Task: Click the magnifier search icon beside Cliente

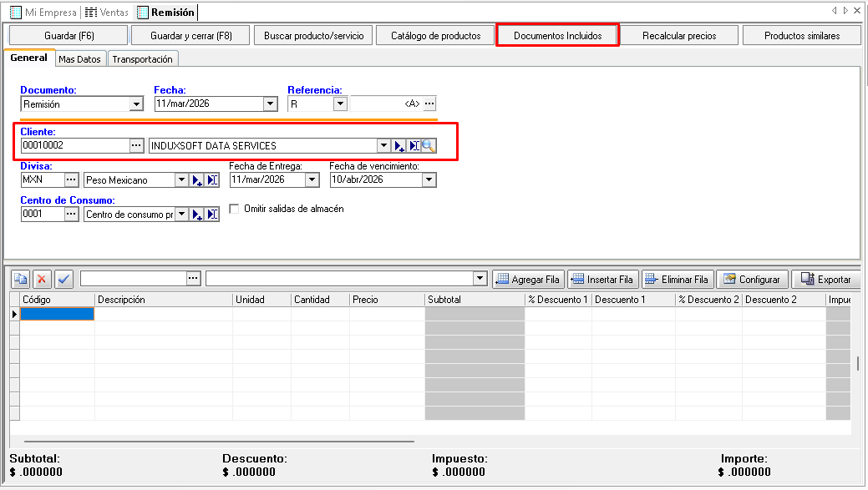Action: pos(429,146)
